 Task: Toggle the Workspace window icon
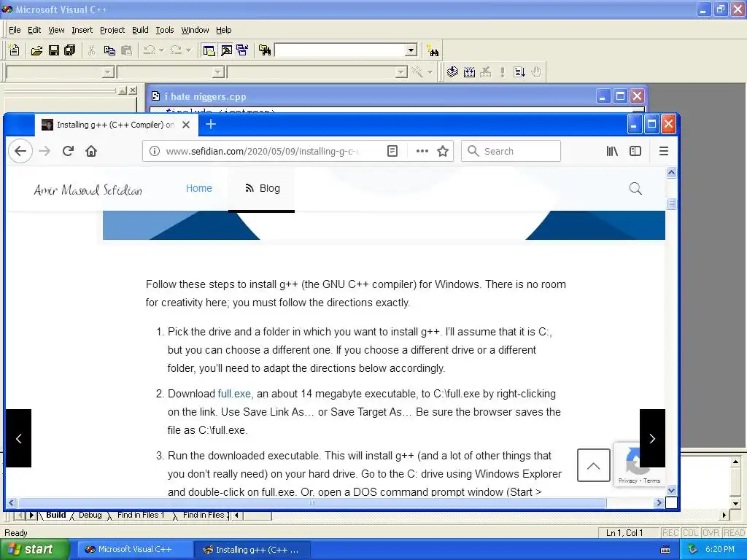click(208, 50)
